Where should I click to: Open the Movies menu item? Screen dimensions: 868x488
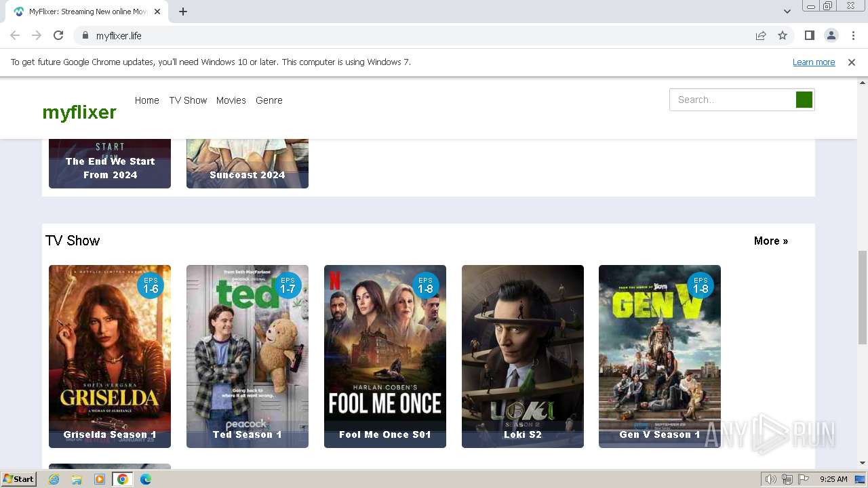pyautogui.click(x=231, y=100)
